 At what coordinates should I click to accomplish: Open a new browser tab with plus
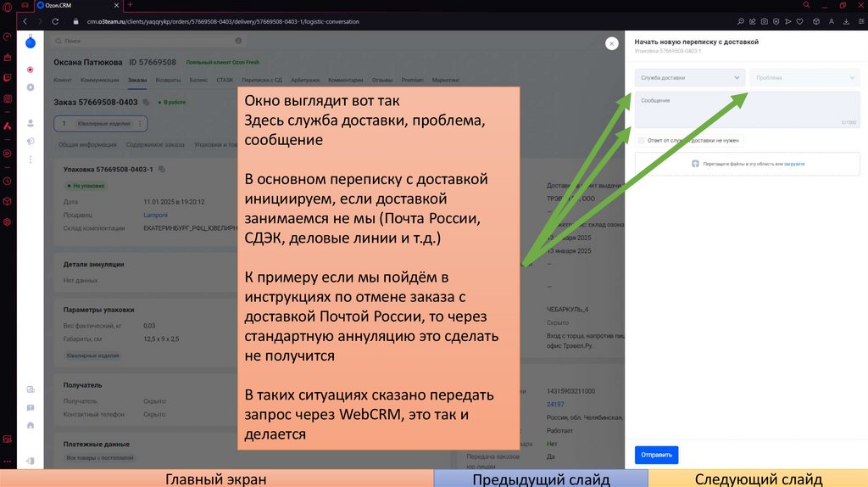pos(130,5)
